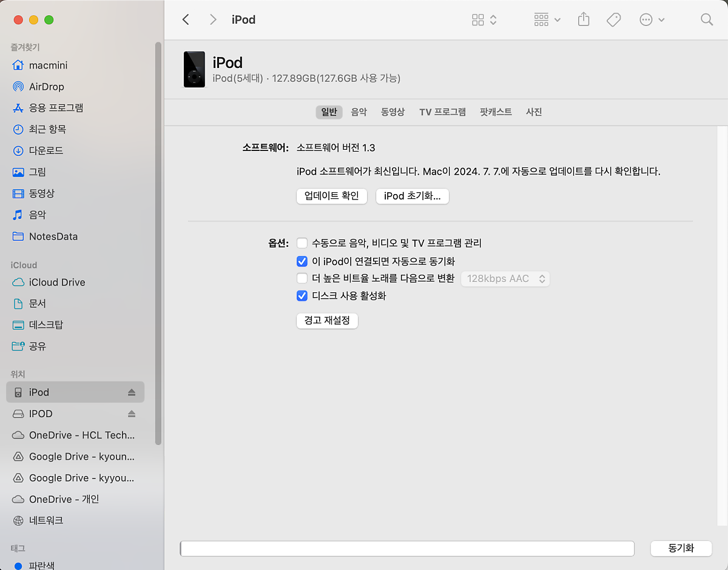Switch view mode with the icon grid button
Viewport: 728px width, 570px height.
[x=484, y=20]
